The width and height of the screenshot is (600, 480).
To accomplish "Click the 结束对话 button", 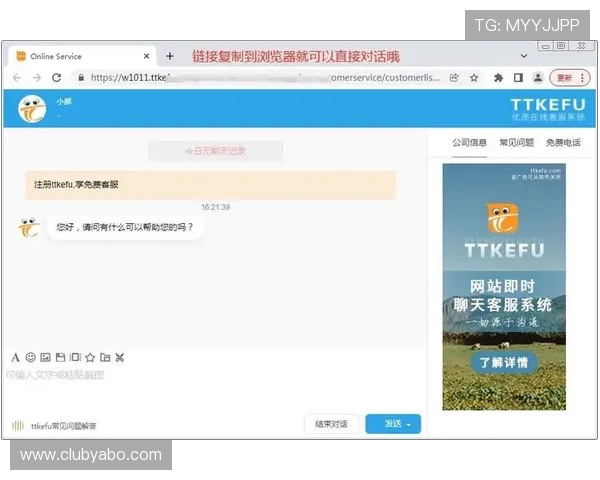I will (x=331, y=424).
